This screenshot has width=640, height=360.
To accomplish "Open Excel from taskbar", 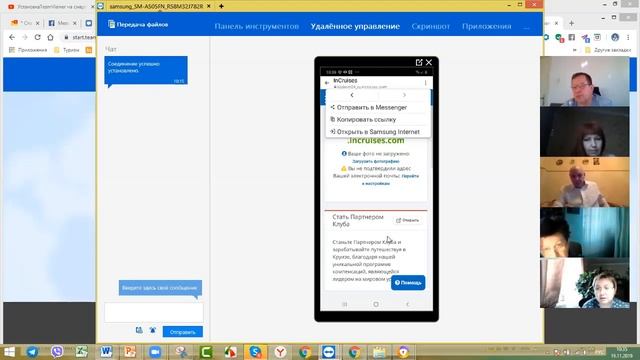I will (82, 351).
